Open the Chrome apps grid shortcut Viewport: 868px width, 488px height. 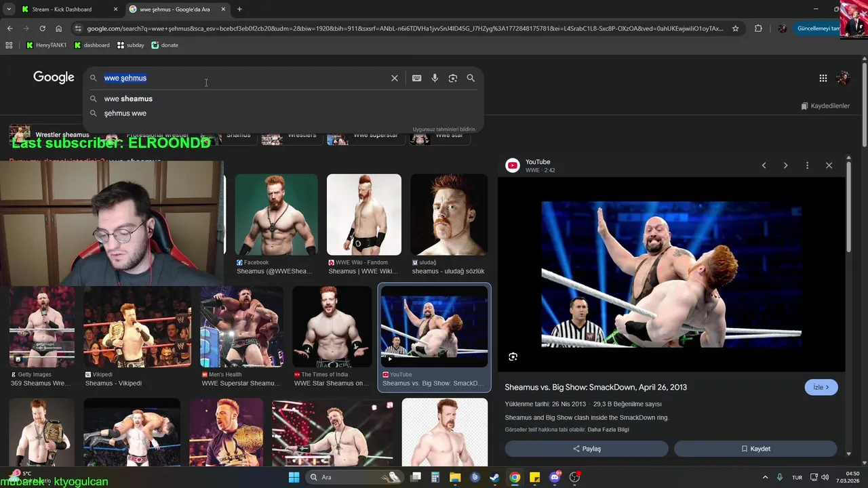point(9,45)
